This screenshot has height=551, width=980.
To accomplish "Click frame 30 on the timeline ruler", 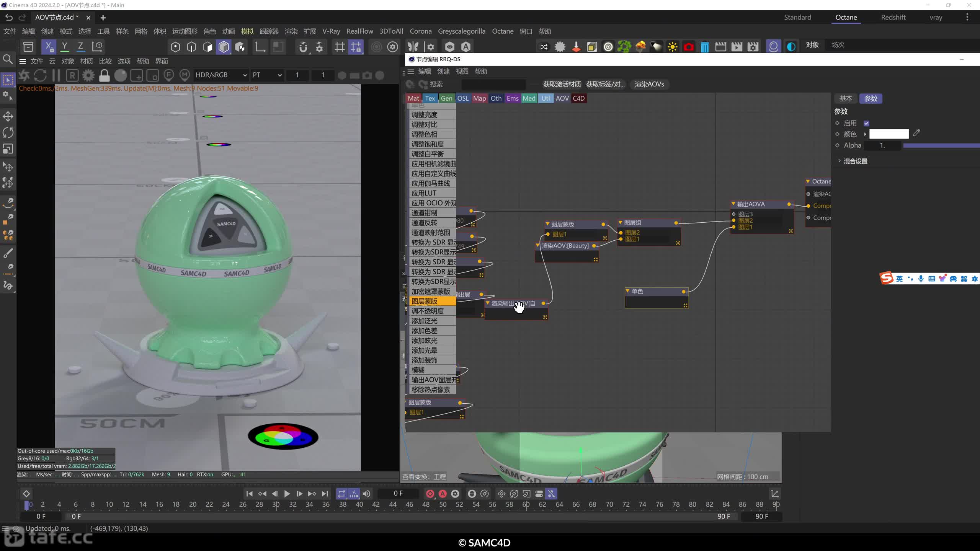I will pos(276,504).
